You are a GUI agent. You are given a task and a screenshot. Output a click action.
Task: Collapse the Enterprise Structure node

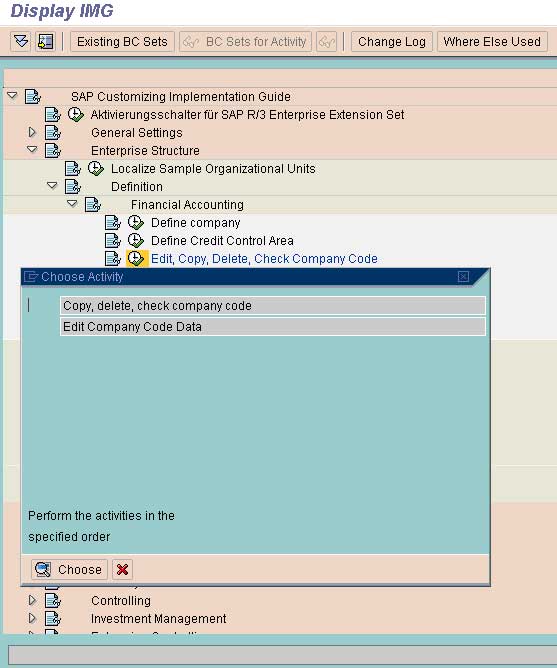tap(32, 150)
